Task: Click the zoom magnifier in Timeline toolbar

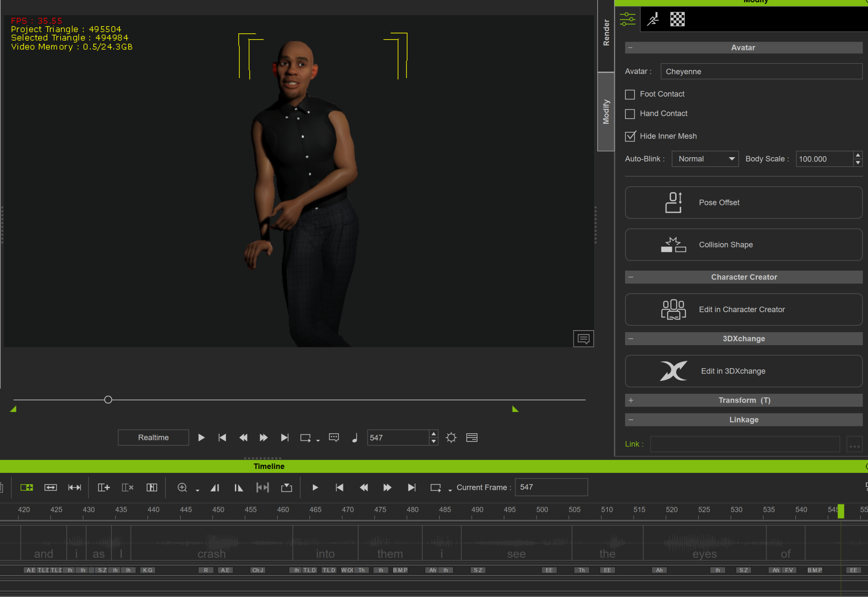Action: (x=182, y=488)
